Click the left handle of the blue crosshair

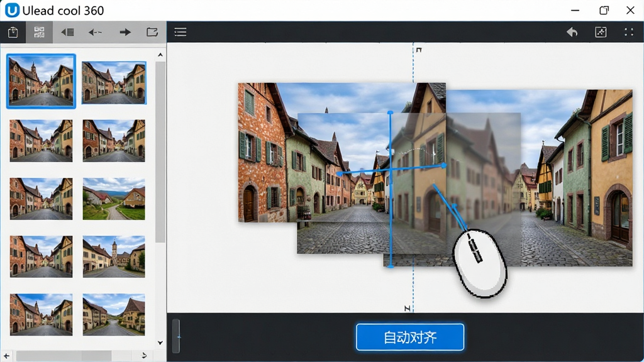[340, 173]
